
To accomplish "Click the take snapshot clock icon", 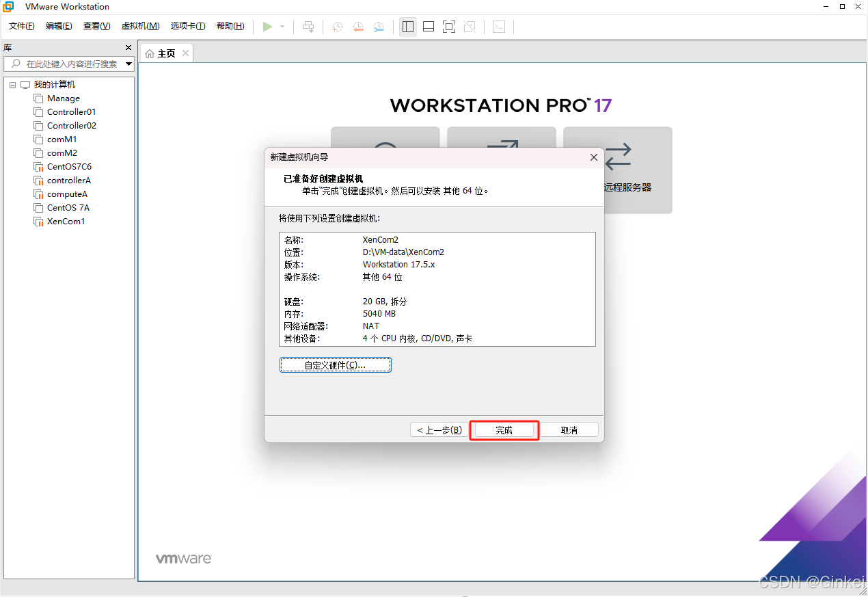I will tap(338, 27).
